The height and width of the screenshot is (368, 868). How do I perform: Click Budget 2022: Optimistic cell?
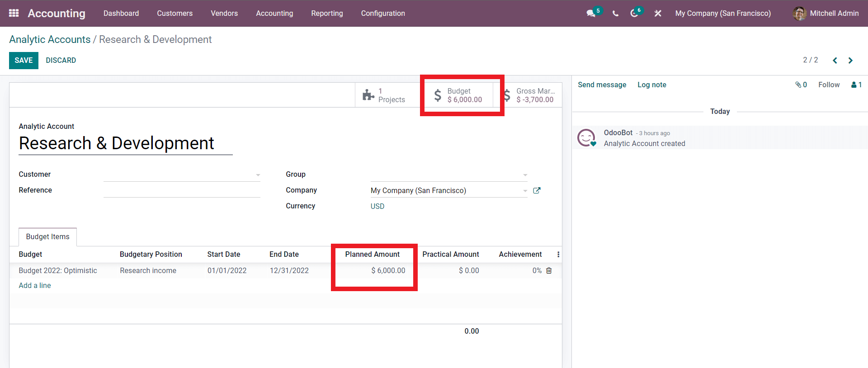58,271
